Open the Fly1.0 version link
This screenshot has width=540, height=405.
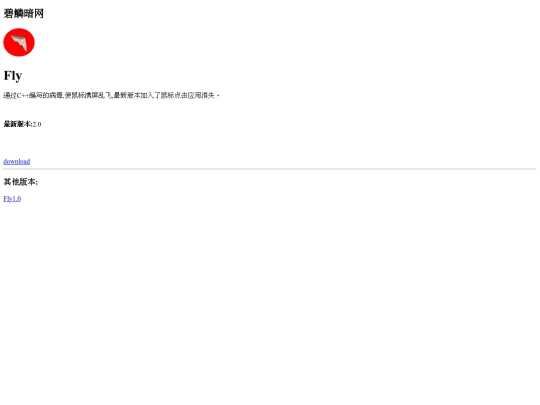pos(12,199)
